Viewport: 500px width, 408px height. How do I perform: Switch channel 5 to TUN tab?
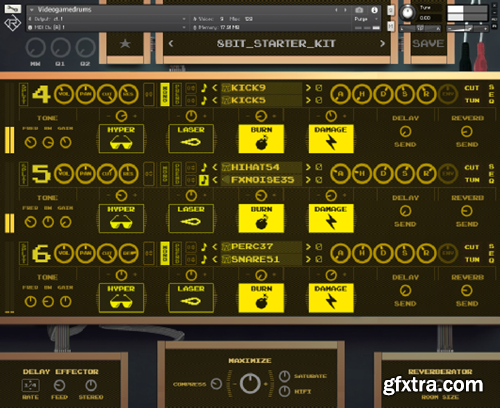pyautogui.click(x=472, y=180)
